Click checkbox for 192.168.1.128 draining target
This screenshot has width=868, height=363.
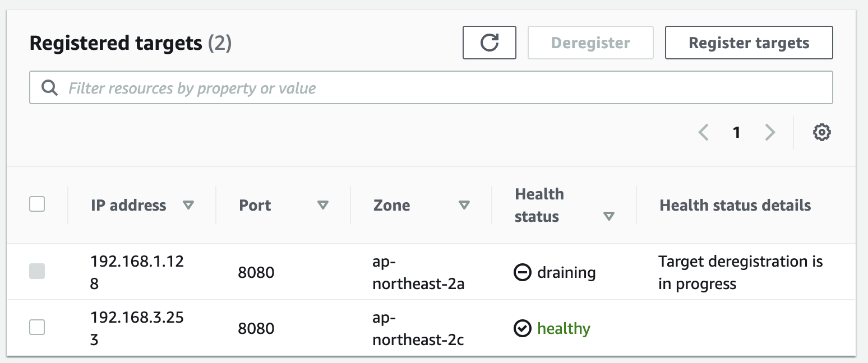pyautogui.click(x=37, y=272)
